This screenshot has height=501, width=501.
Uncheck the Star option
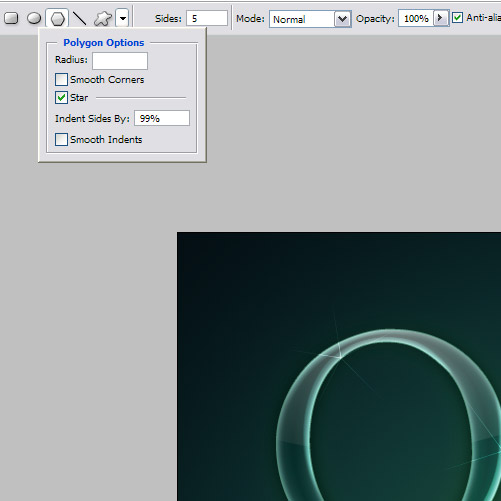pos(61,98)
